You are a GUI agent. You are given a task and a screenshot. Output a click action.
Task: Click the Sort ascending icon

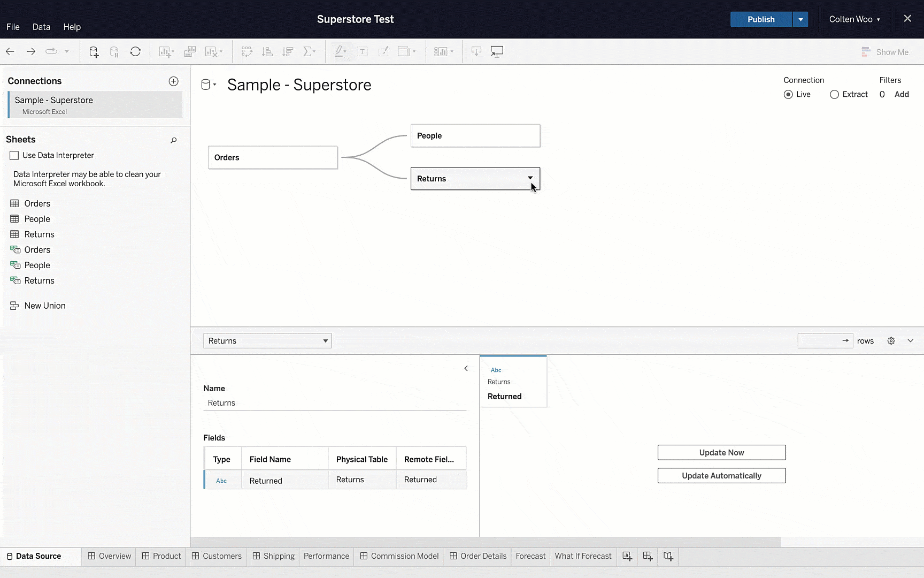(x=267, y=52)
